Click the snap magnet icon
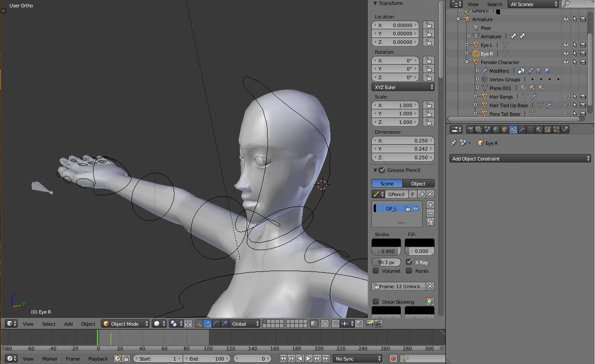This screenshot has height=364, width=595. [336, 324]
